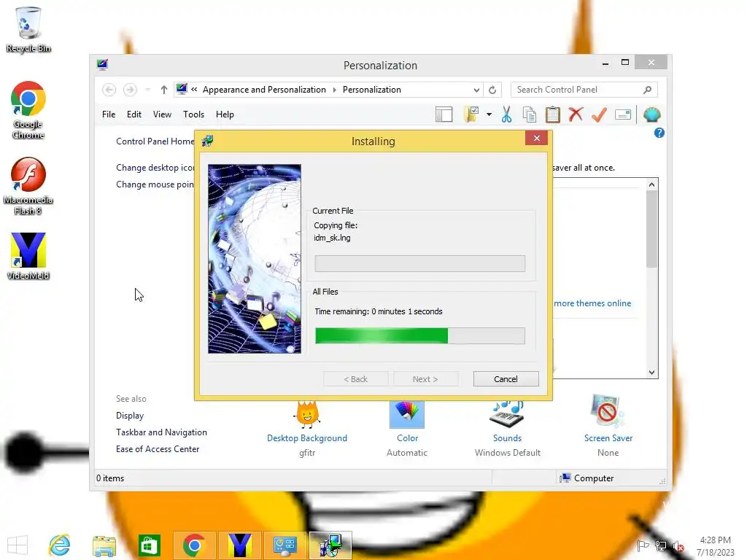The image size is (747, 560).
Task: Click the globe toolbar icon
Action: pos(651,114)
